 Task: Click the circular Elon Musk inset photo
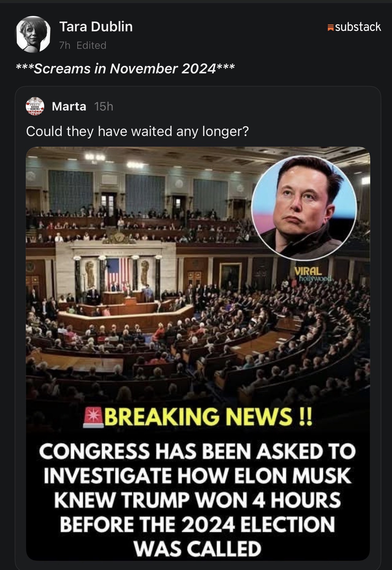click(304, 208)
